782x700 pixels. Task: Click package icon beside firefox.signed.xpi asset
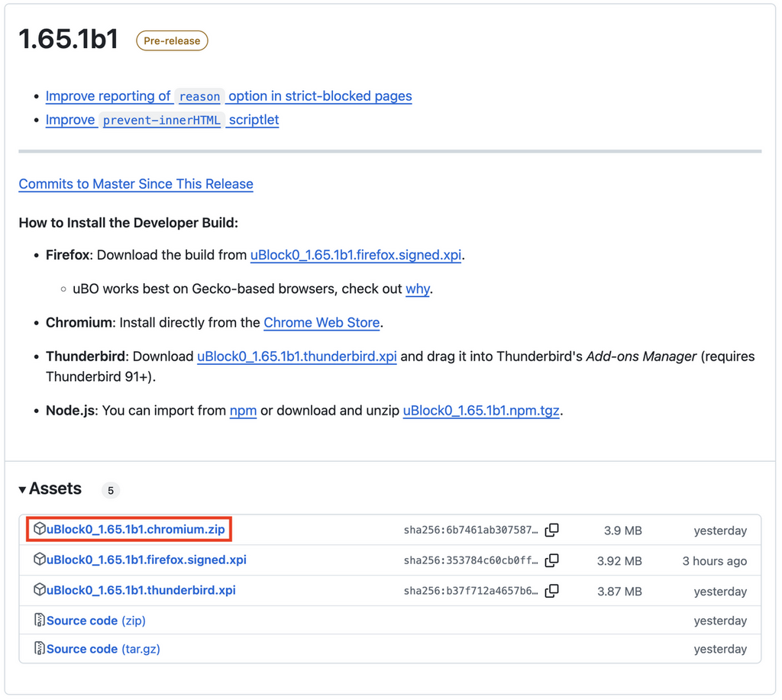click(x=40, y=559)
